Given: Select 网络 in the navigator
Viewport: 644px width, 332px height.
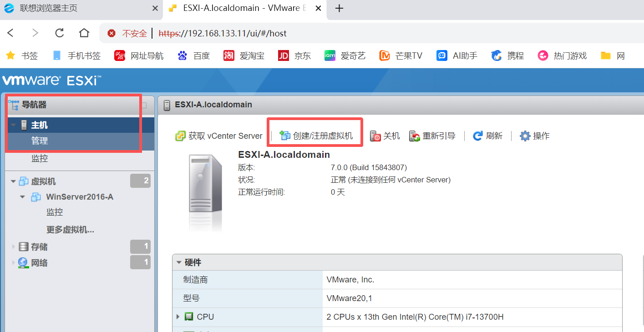Looking at the screenshot, I should [x=39, y=263].
